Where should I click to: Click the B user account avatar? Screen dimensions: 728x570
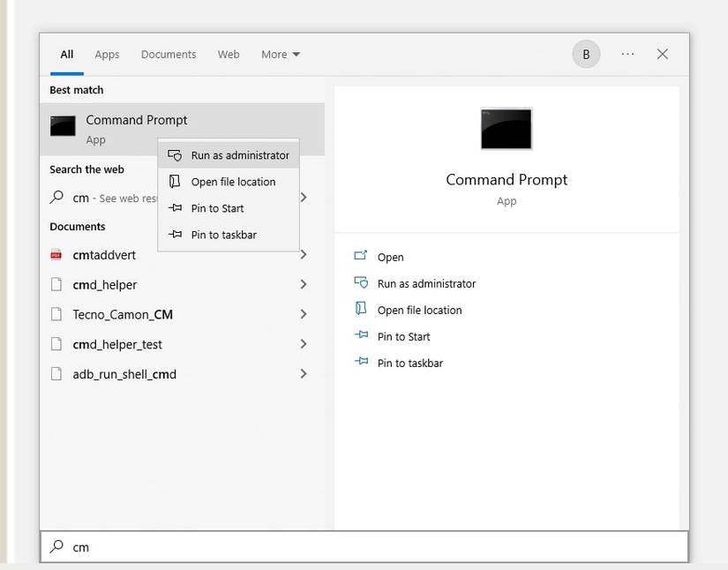click(x=586, y=55)
